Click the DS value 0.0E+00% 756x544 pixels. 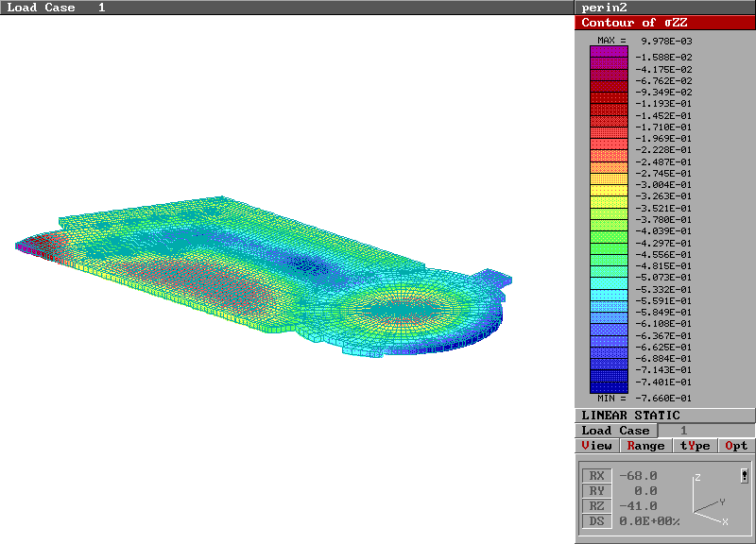(x=650, y=520)
